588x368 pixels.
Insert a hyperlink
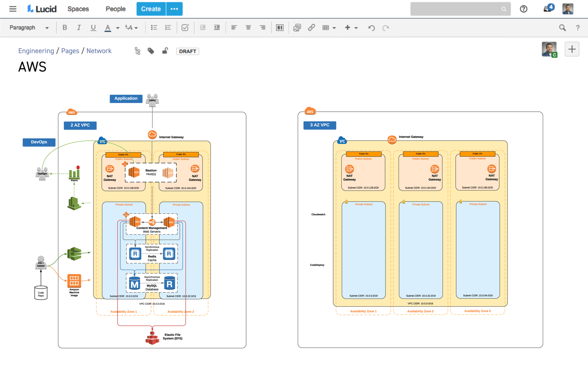[x=312, y=27]
